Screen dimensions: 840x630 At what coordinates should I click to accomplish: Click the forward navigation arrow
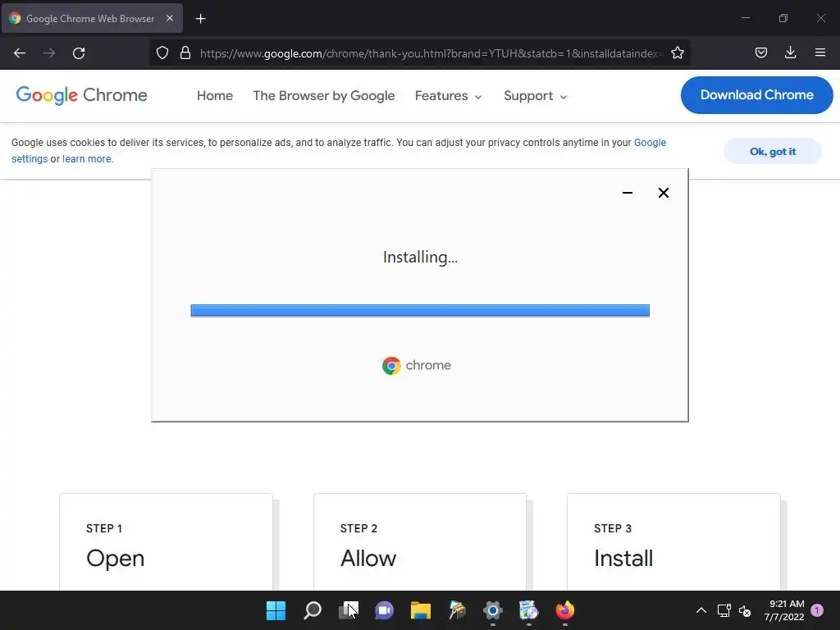click(x=49, y=53)
